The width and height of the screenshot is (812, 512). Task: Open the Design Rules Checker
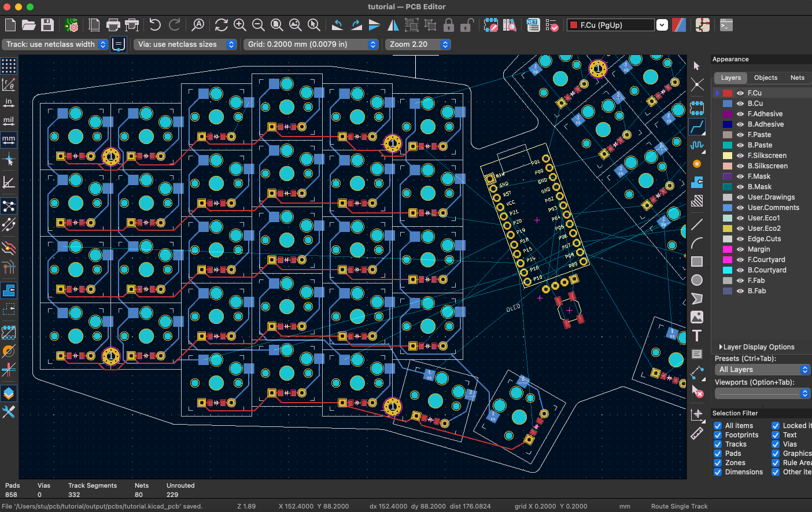tap(552, 25)
